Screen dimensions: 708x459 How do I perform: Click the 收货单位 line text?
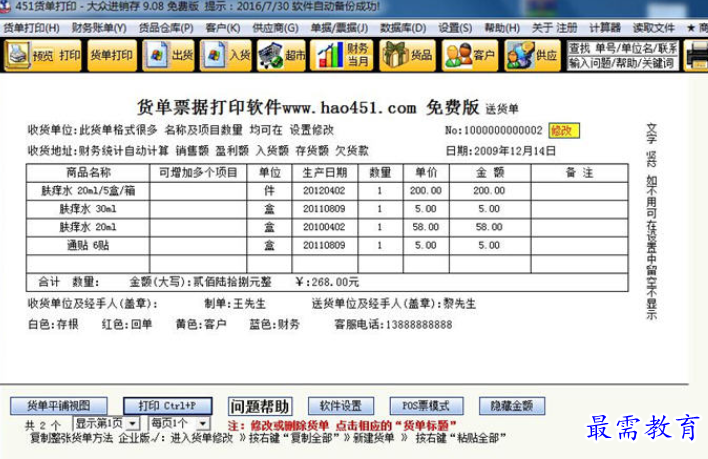click(x=181, y=130)
